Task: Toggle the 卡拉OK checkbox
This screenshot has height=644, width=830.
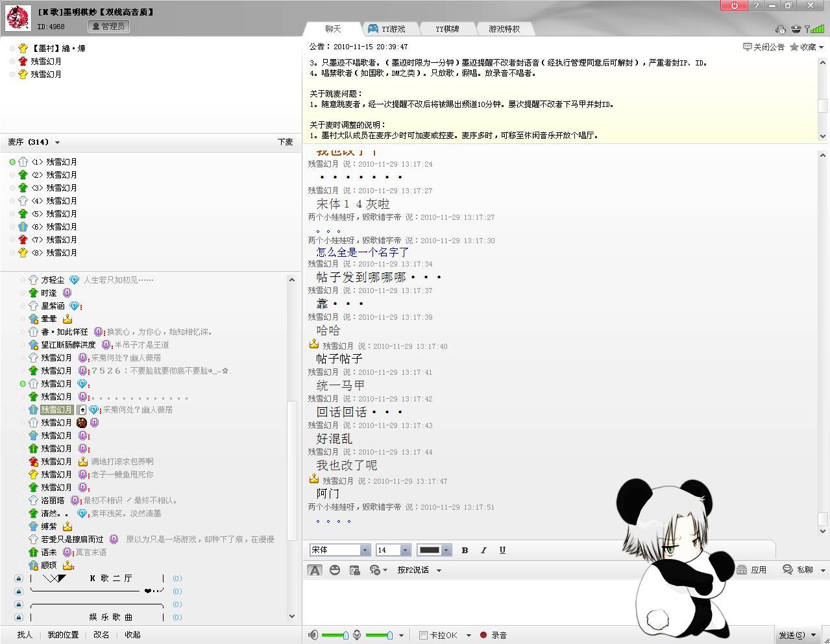Action: [423, 635]
